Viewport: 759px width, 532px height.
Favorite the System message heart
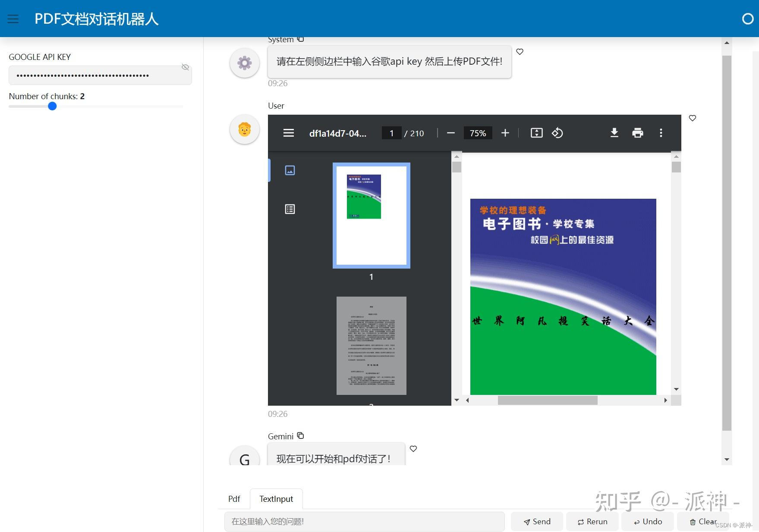tap(520, 51)
